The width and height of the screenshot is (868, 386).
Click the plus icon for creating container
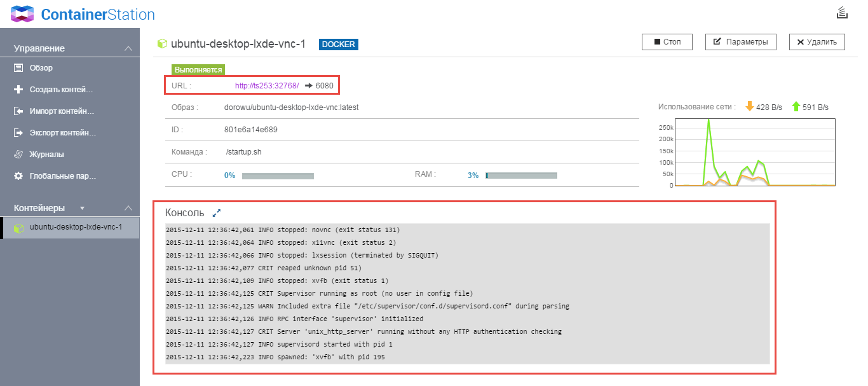click(18, 90)
